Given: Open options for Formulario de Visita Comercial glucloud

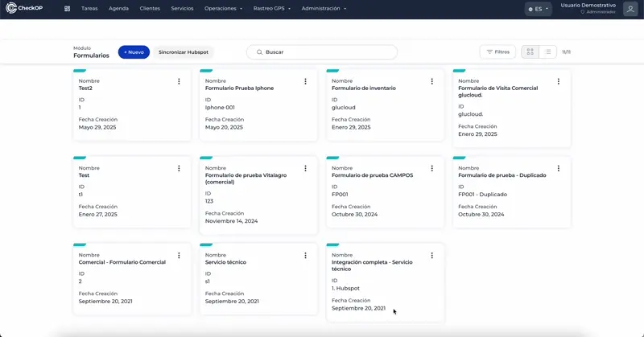Looking at the screenshot, I should 559,82.
